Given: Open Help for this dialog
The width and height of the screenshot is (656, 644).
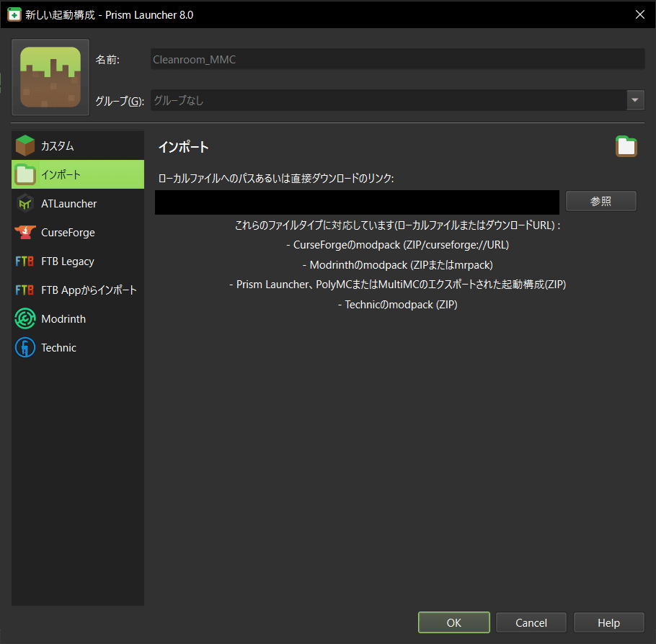Looking at the screenshot, I should (608, 622).
